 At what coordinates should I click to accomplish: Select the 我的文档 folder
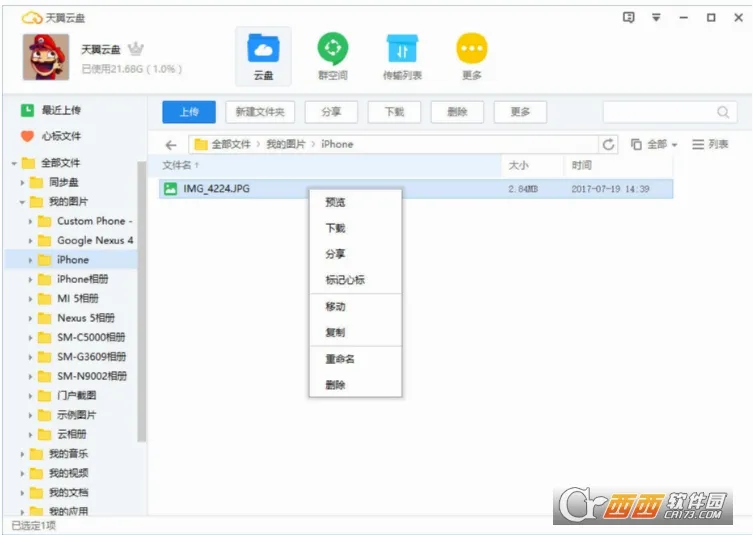(x=71, y=492)
